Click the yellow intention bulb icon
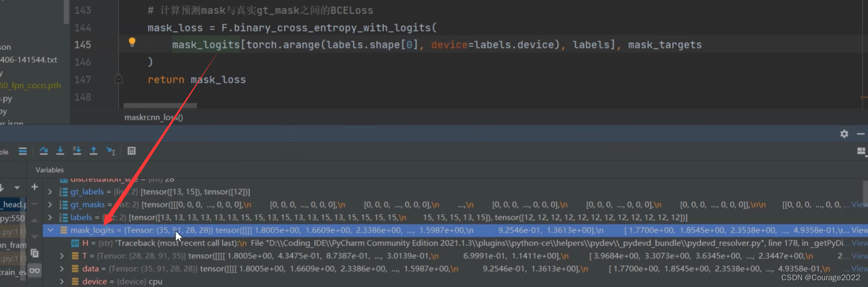 pyautogui.click(x=132, y=42)
